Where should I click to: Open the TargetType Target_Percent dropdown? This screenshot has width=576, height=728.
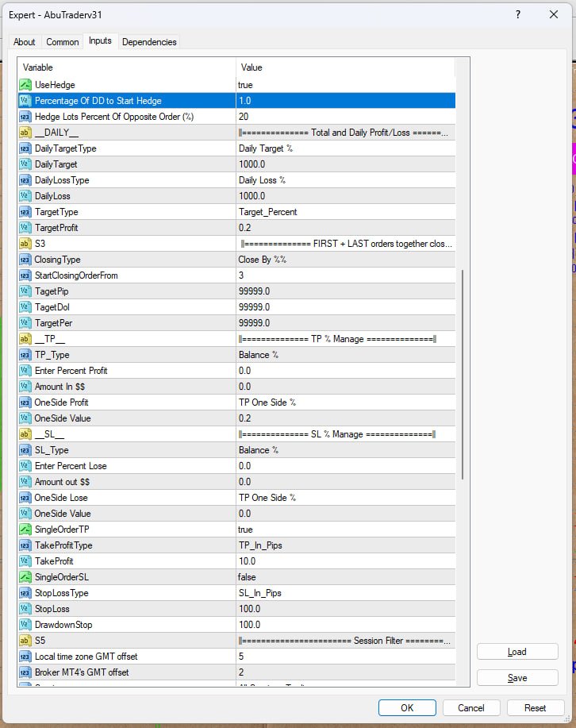click(346, 212)
